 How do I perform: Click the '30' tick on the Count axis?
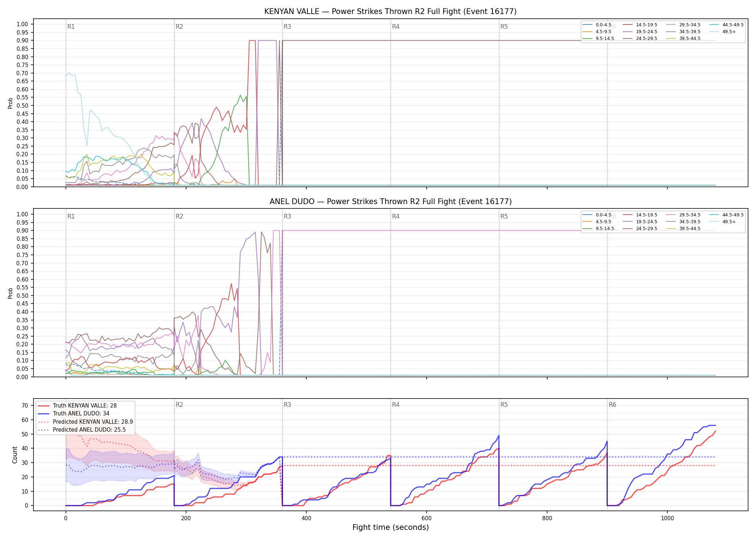25,463
